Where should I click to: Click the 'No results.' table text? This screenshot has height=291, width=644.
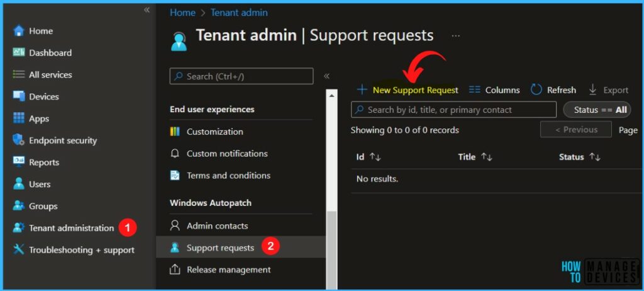377,179
